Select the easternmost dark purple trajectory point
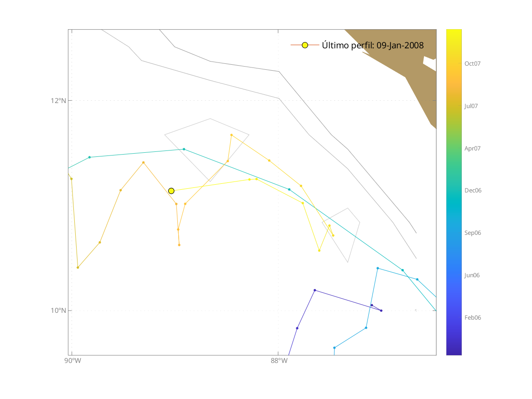532x399 pixels. pyautogui.click(x=381, y=311)
